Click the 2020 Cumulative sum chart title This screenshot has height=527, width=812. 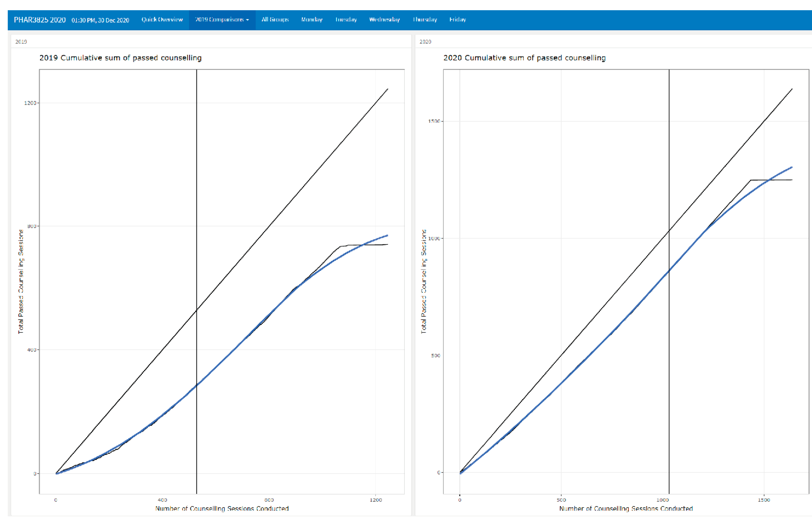pos(524,58)
